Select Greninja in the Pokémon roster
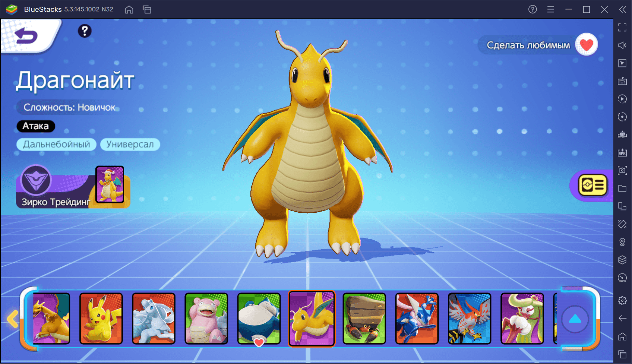Image resolution: width=632 pixels, height=364 pixels. [x=417, y=319]
